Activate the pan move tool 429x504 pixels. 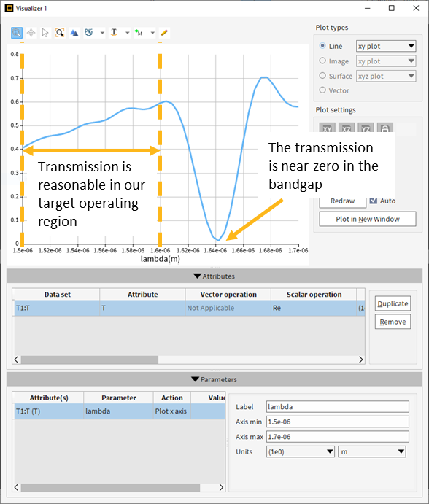31,33
